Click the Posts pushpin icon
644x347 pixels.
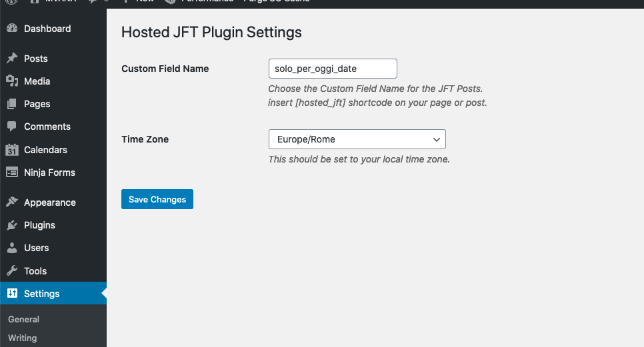(x=12, y=59)
